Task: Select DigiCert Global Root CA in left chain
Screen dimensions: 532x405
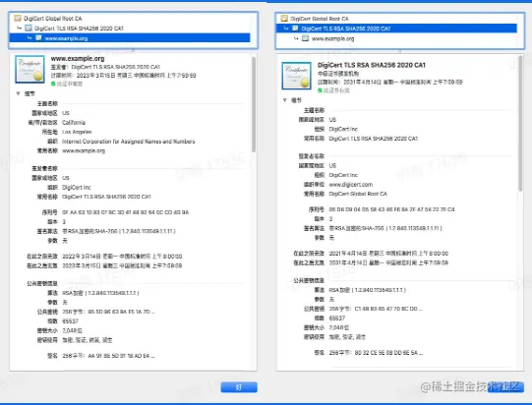Action: coord(52,19)
